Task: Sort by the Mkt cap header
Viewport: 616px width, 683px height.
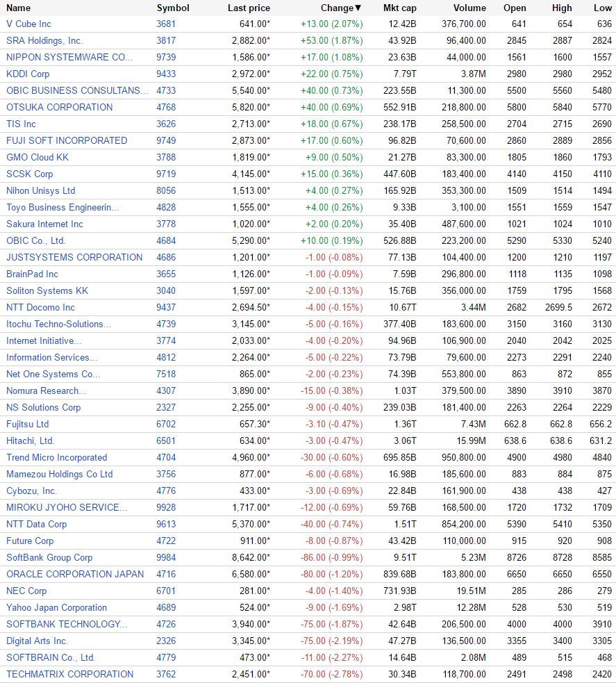Action: pos(399,8)
